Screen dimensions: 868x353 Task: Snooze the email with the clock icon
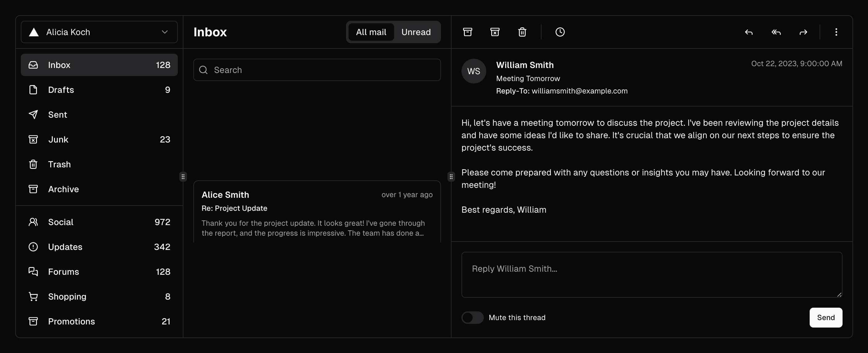coord(560,32)
